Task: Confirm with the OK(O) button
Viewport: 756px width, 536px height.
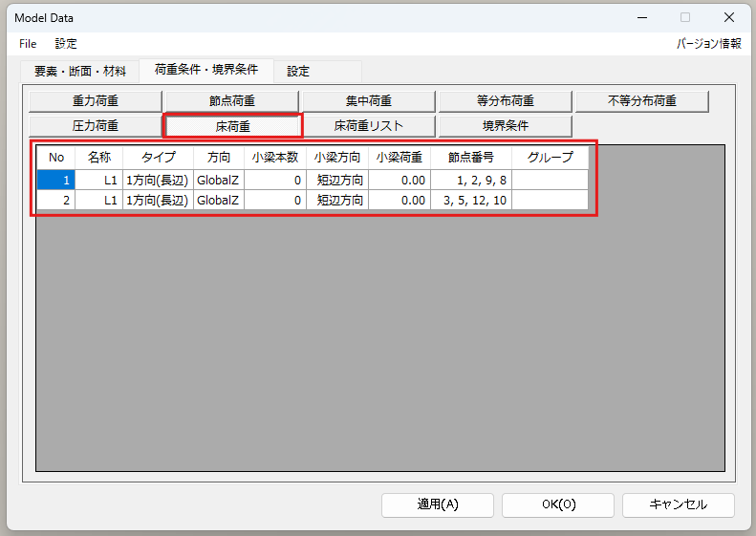Action: coord(558,504)
